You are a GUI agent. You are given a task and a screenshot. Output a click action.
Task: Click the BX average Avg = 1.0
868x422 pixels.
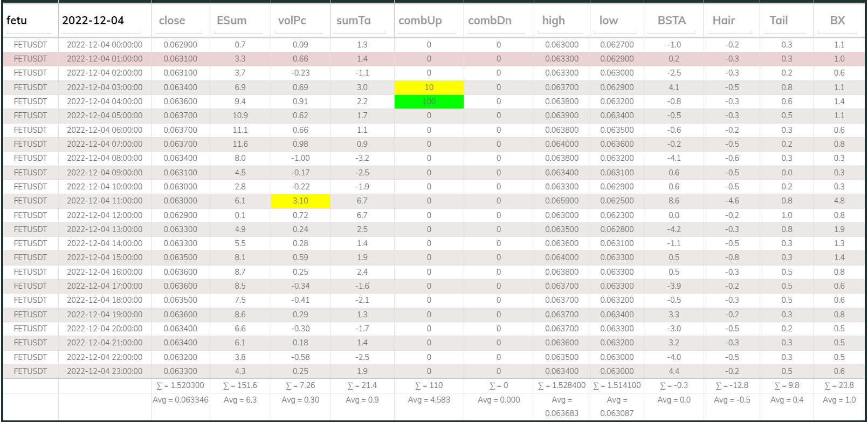[839, 400]
